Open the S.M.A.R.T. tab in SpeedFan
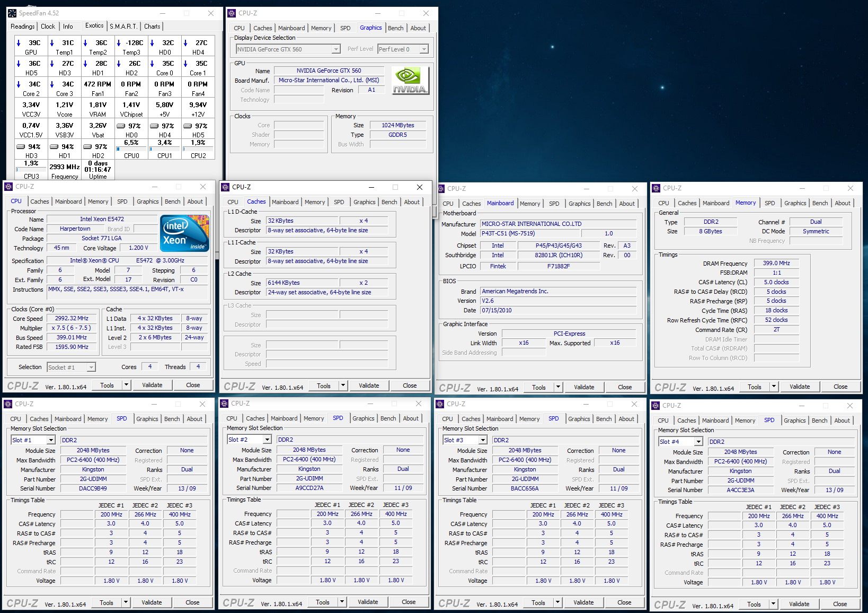This screenshot has height=613, width=868. (x=123, y=27)
